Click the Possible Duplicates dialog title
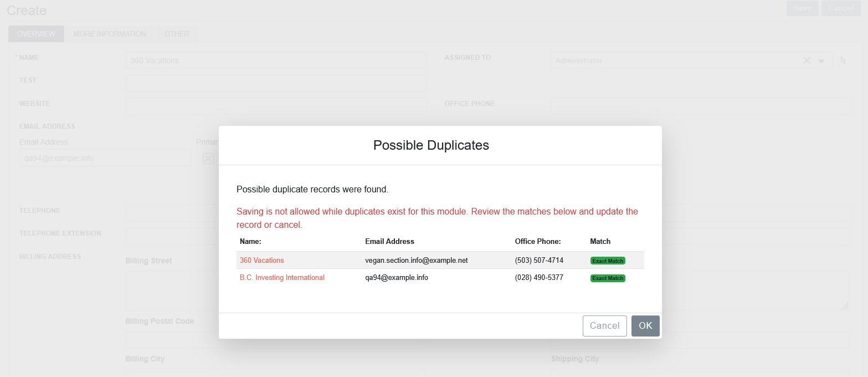This screenshot has width=868, height=377. (x=431, y=145)
